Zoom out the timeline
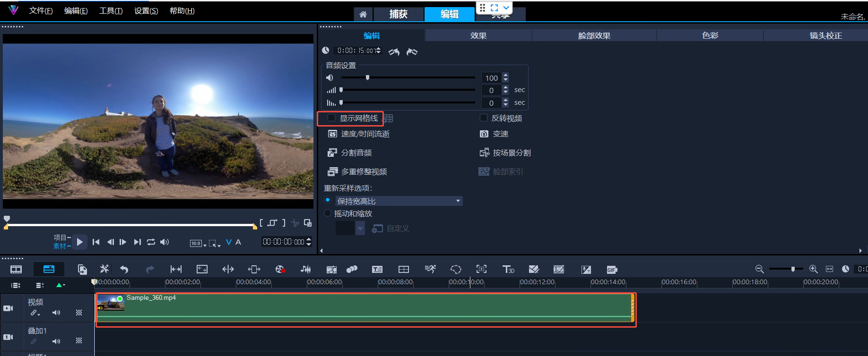The height and width of the screenshot is (356, 868). (760, 269)
